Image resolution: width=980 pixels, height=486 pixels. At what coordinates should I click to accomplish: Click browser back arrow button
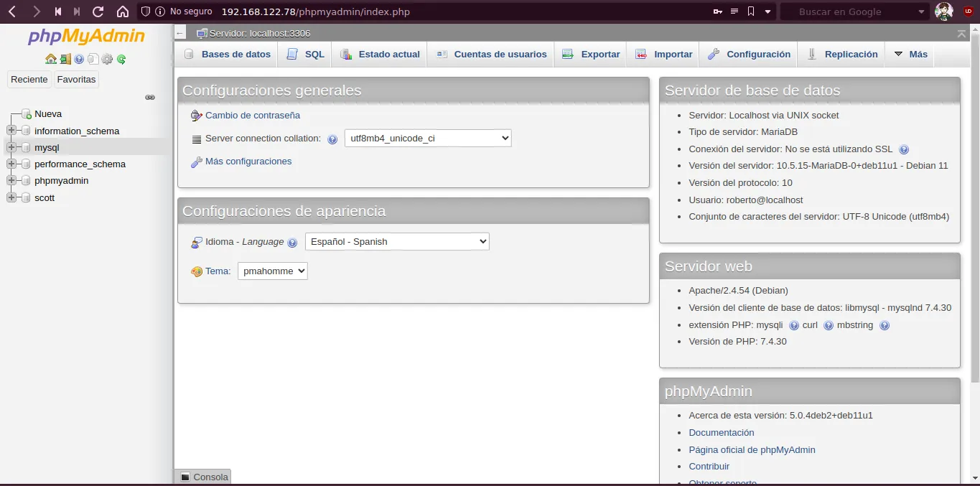[x=12, y=11]
